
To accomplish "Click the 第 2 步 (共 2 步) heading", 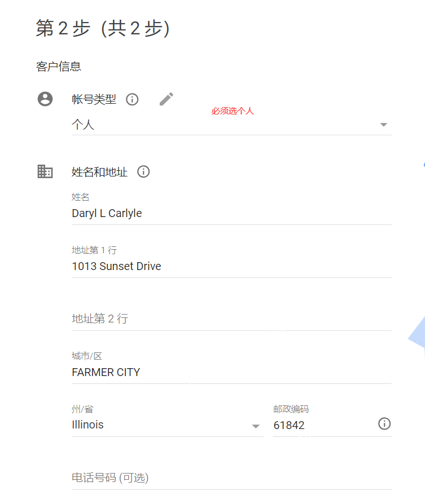I will click(102, 28).
